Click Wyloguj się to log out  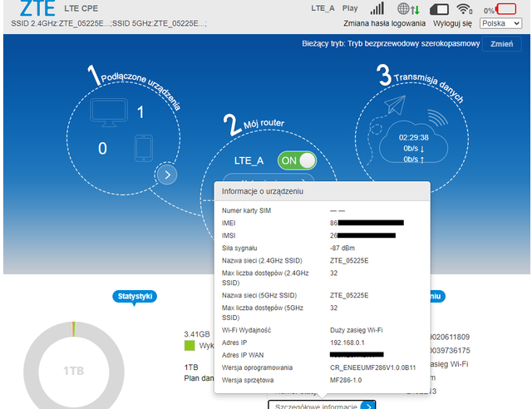452,23
